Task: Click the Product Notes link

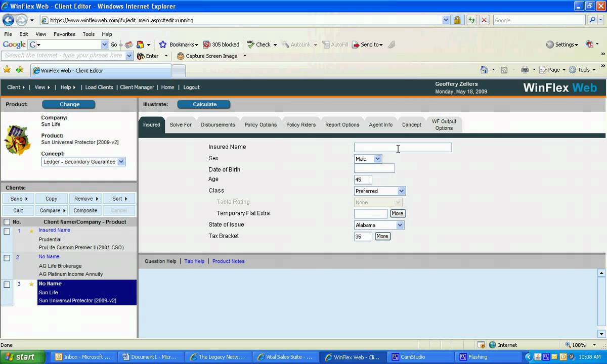Action: 228,261
